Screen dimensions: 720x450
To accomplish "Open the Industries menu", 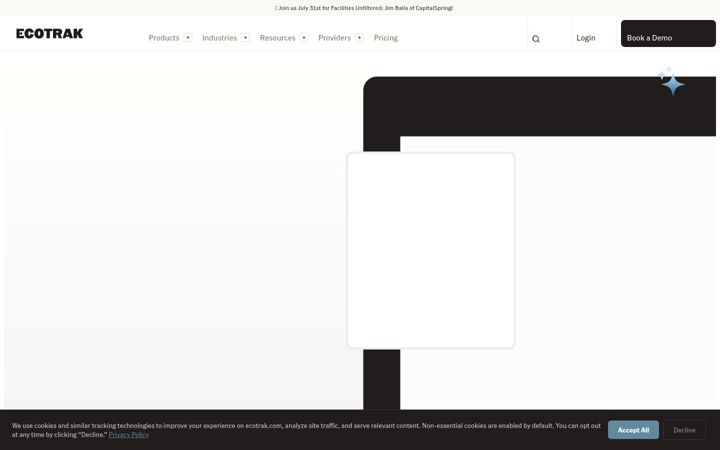I will coord(219,38).
